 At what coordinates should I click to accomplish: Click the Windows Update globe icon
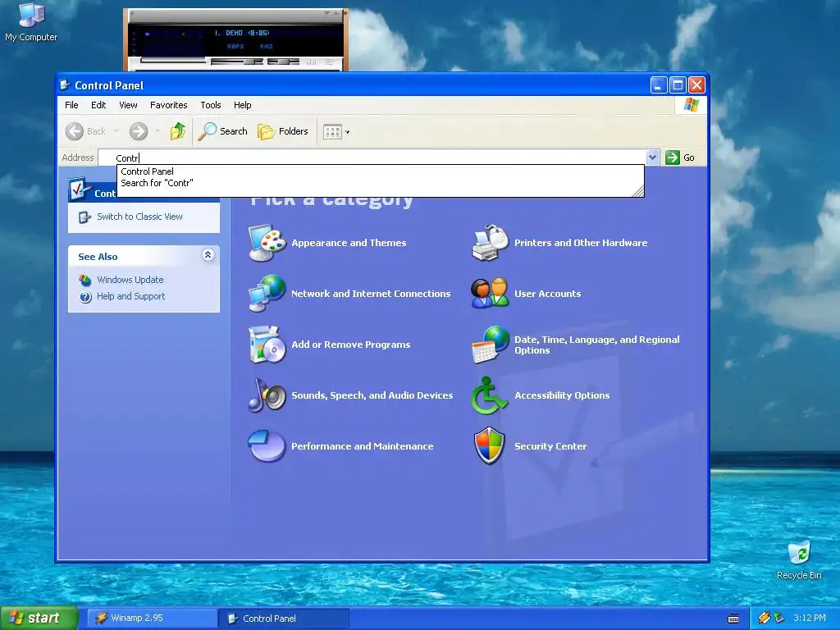click(x=85, y=281)
